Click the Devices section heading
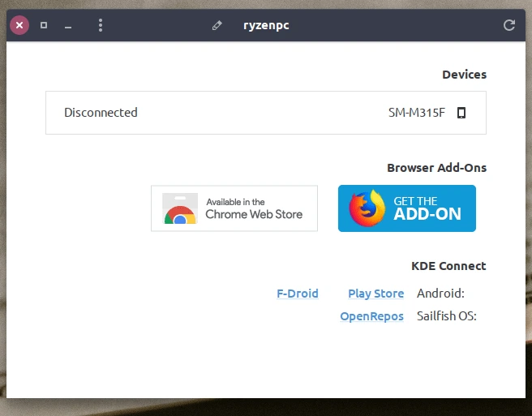Viewport: 532px width, 416px height. [x=464, y=75]
